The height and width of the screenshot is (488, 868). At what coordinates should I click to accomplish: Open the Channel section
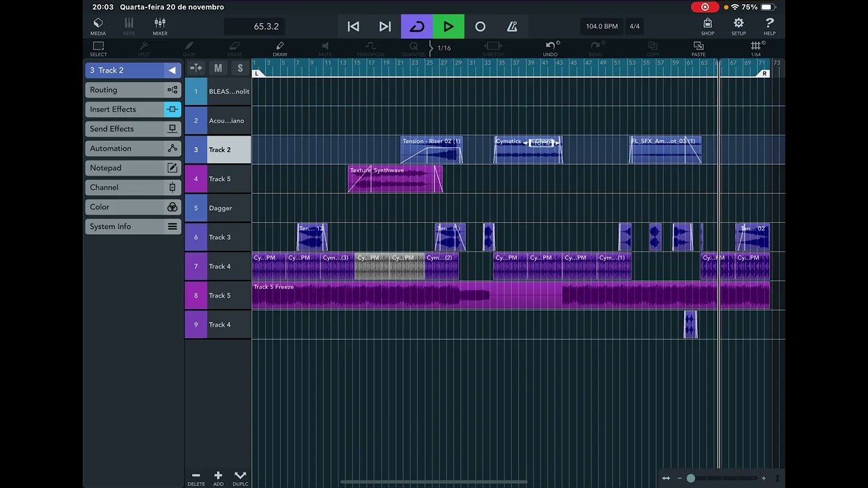coord(133,187)
